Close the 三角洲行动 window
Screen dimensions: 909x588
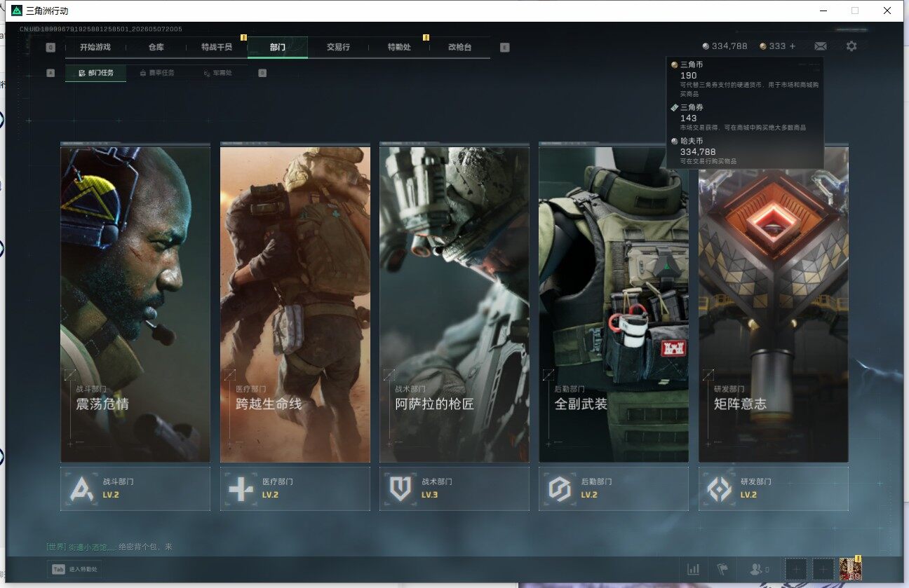pos(887,11)
